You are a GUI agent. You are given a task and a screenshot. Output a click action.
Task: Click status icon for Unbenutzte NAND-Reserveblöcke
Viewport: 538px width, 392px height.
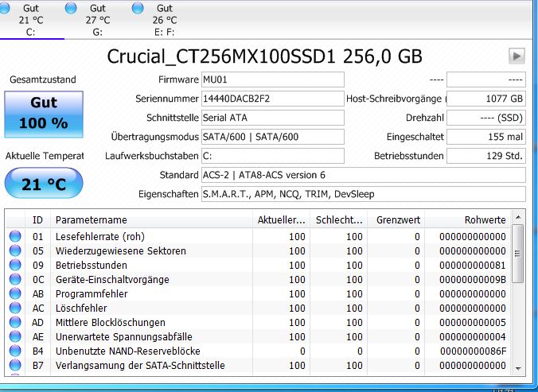tap(15, 351)
